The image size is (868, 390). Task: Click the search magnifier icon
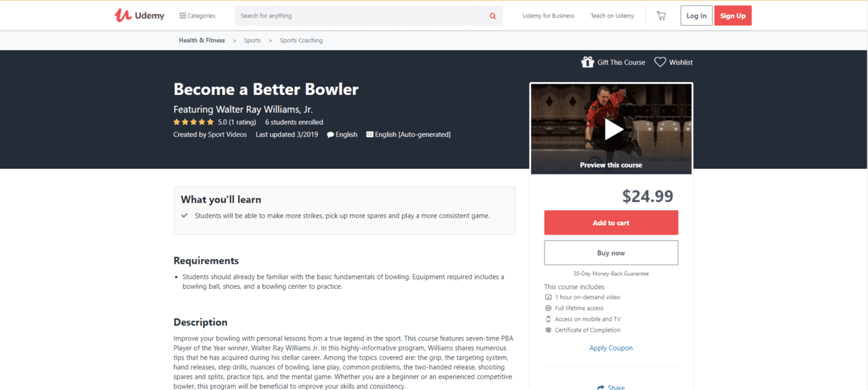(x=493, y=16)
